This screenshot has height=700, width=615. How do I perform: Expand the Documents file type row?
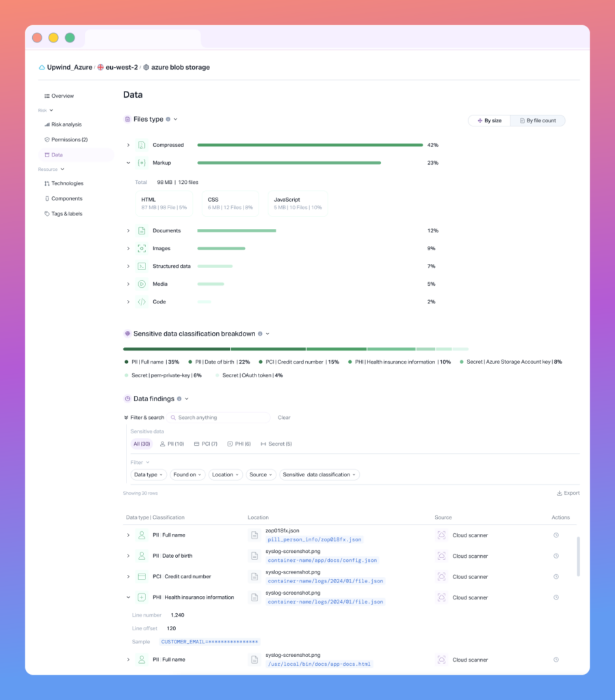(x=128, y=231)
